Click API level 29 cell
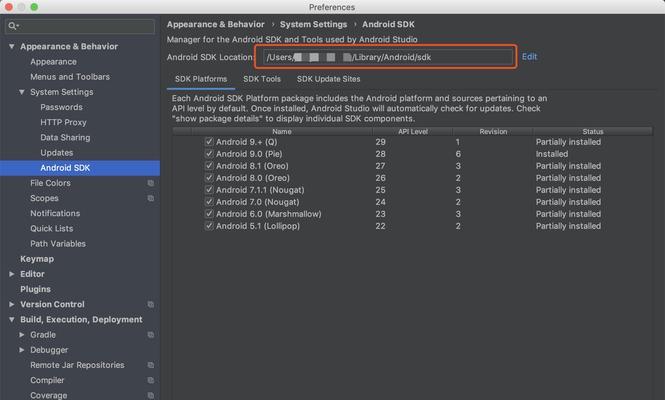Screen dimensions: 665x400 (x=380, y=142)
